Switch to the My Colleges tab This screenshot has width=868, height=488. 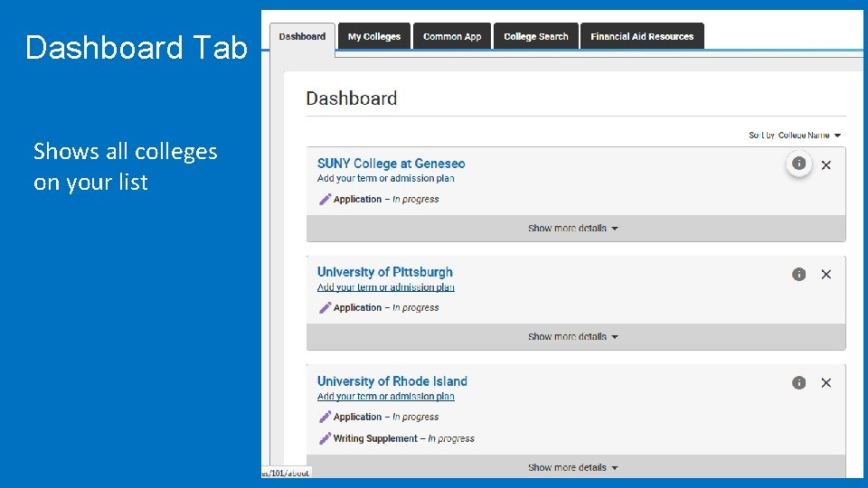[374, 37]
